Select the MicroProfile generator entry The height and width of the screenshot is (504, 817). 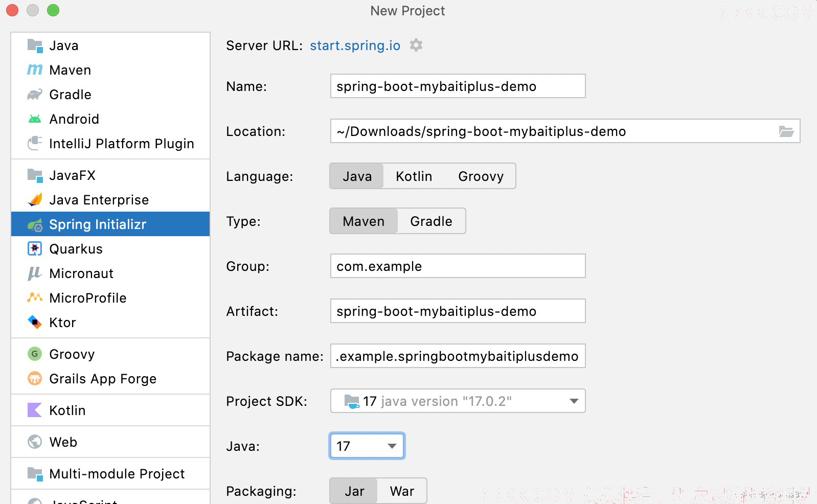(110, 298)
